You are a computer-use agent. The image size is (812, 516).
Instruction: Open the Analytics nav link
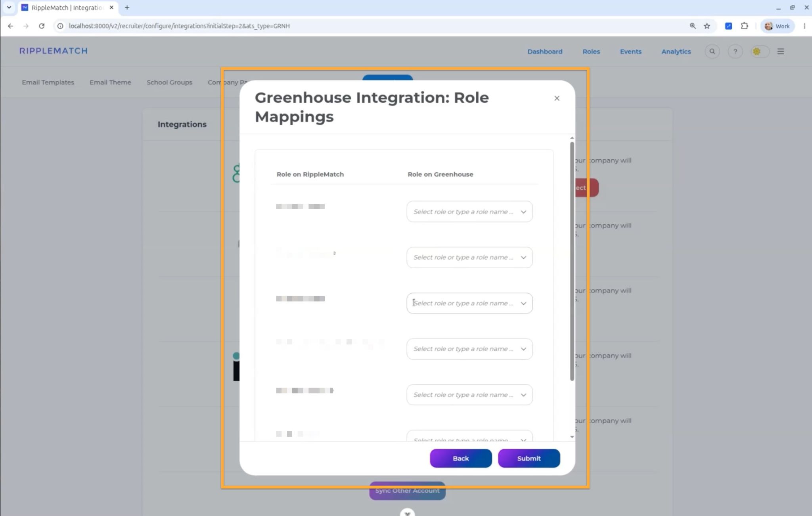[x=676, y=52]
